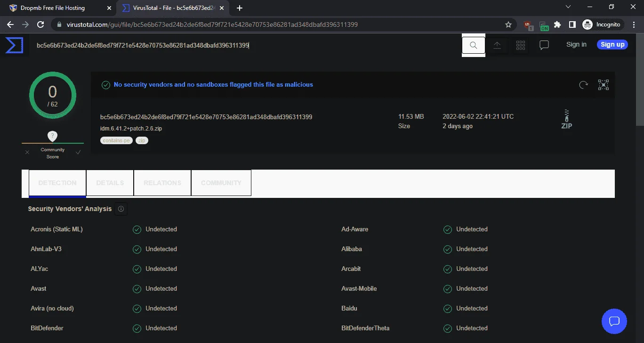Click the file hash text in summary
The image size is (644, 343).
tap(206, 117)
